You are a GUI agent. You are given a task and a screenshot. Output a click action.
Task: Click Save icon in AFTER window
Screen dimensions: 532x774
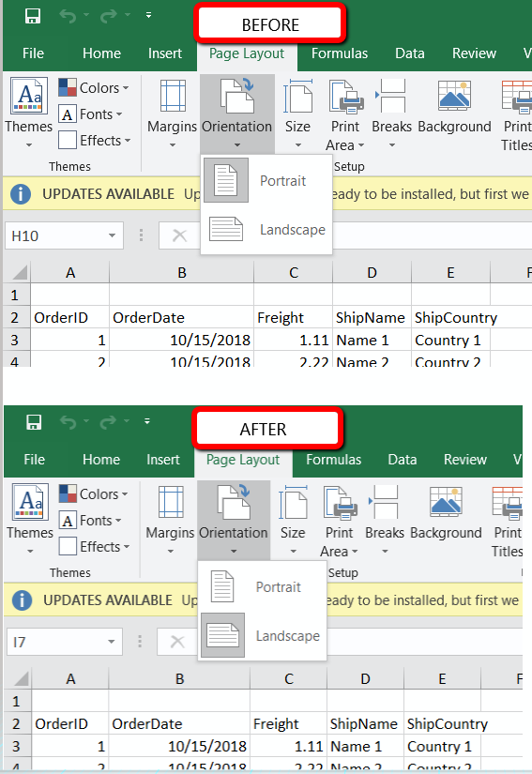pos(34,422)
